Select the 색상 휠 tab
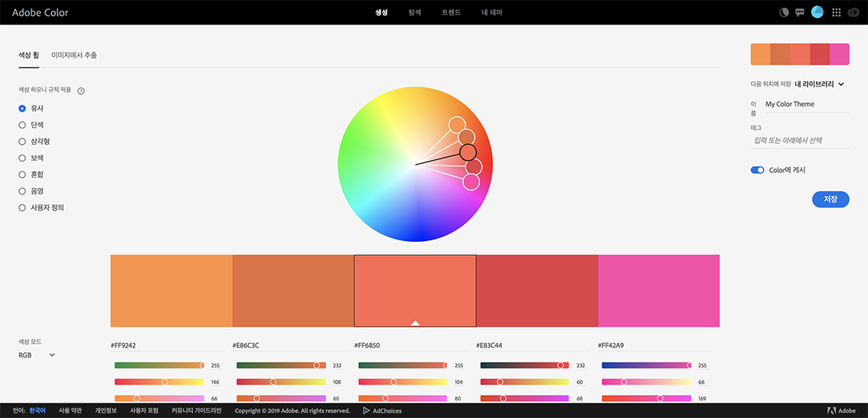The height and width of the screenshot is (418, 868). click(29, 55)
